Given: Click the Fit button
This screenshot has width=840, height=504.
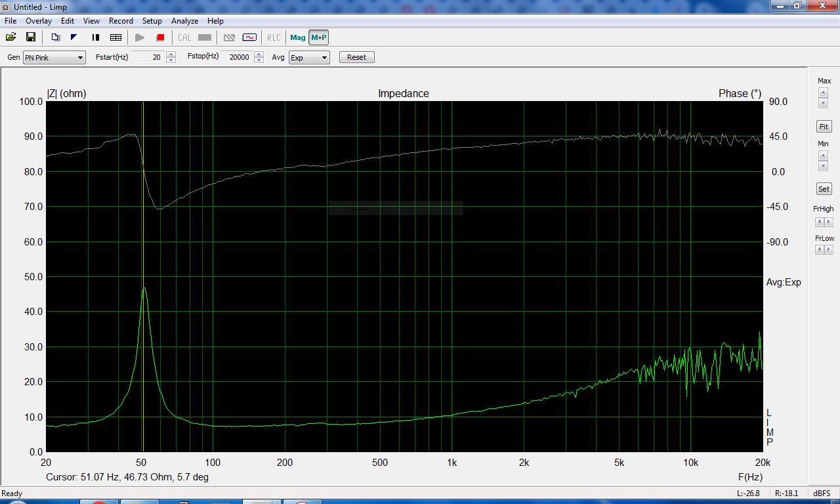Looking at the screenshot, I should pos(824,127).
